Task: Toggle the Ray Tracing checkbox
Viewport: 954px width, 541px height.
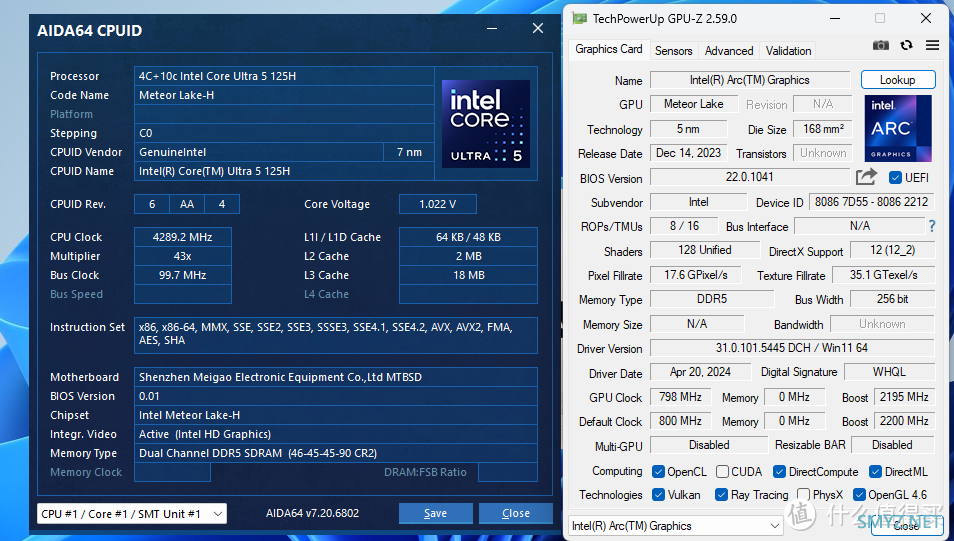Action: (x=722, y=495)
